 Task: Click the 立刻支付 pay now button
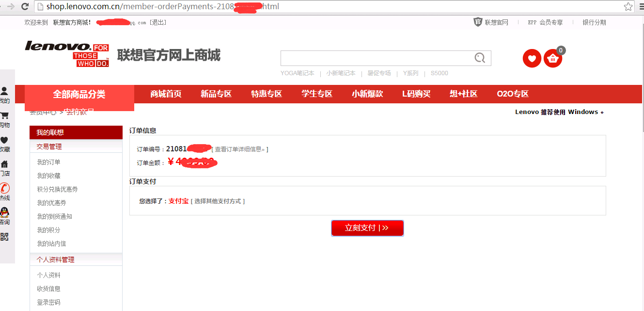(x=367, y=228)
